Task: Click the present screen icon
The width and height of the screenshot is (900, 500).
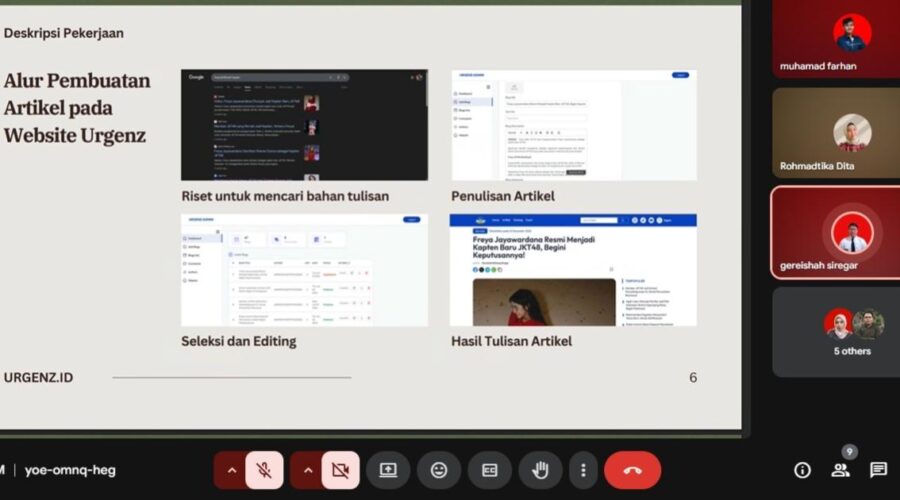Action: tap(388, 470)
